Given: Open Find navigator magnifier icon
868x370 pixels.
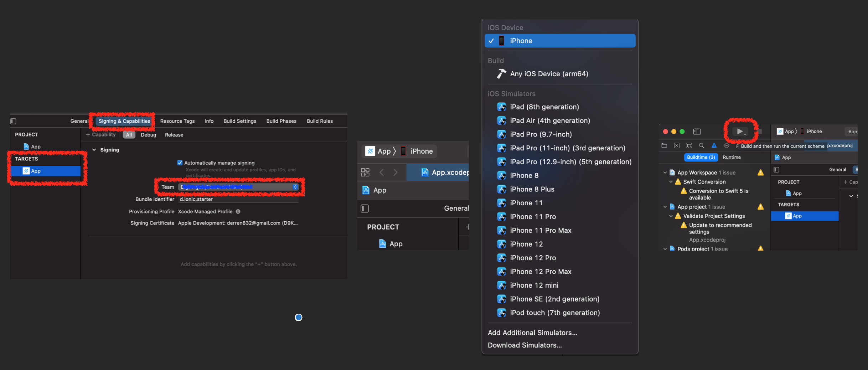Looking at the screenshot, I should 702,145.
